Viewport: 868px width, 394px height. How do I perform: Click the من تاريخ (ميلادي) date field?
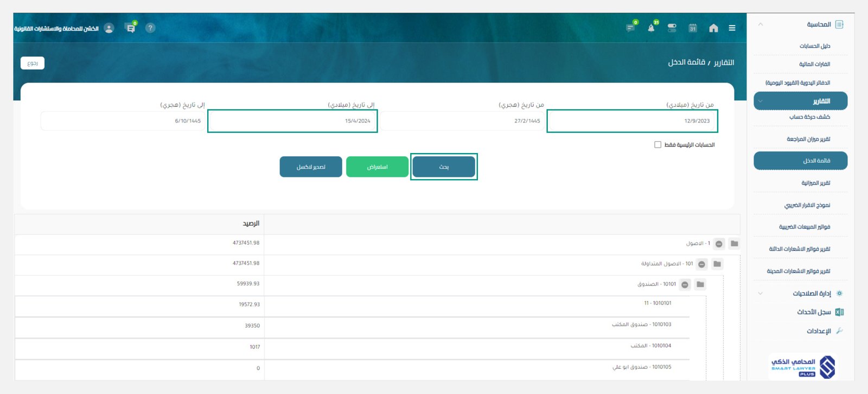click(x=632, y=121)
